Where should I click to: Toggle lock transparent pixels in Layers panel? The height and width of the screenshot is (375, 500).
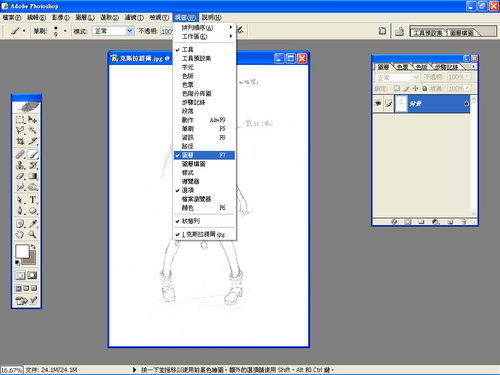coord(396,88)
